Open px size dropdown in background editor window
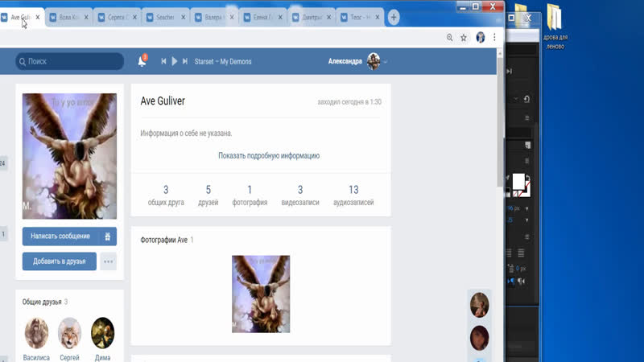 coord(527,208)
